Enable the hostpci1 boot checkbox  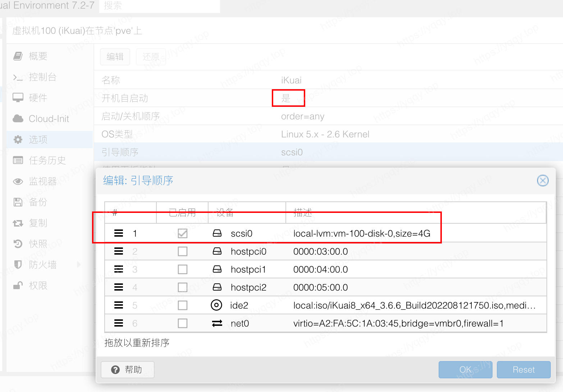(183, 269)
